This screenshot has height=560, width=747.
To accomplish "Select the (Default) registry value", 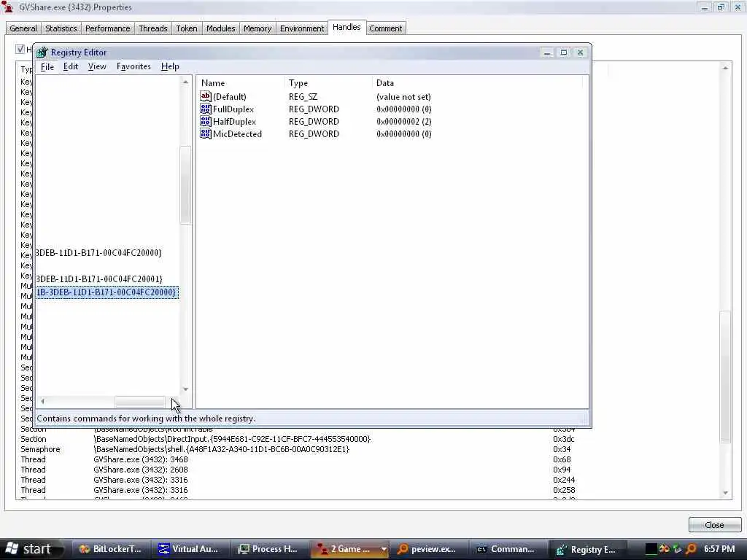I will pyautogui.click(x=230, y=97).
